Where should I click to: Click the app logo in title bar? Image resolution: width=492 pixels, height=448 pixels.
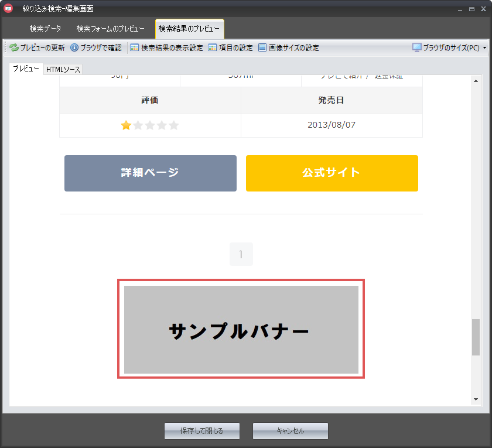click(9, 9)
